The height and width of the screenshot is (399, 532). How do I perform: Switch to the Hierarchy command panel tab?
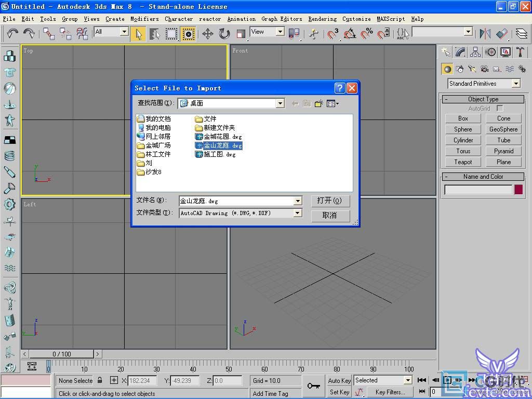(475, 52)
